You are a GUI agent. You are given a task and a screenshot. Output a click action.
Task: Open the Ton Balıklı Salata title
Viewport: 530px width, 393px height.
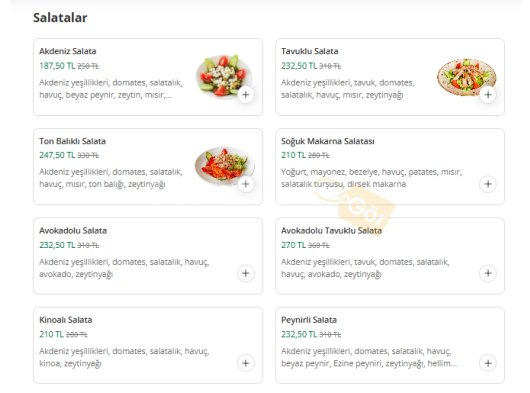(72, 141)
